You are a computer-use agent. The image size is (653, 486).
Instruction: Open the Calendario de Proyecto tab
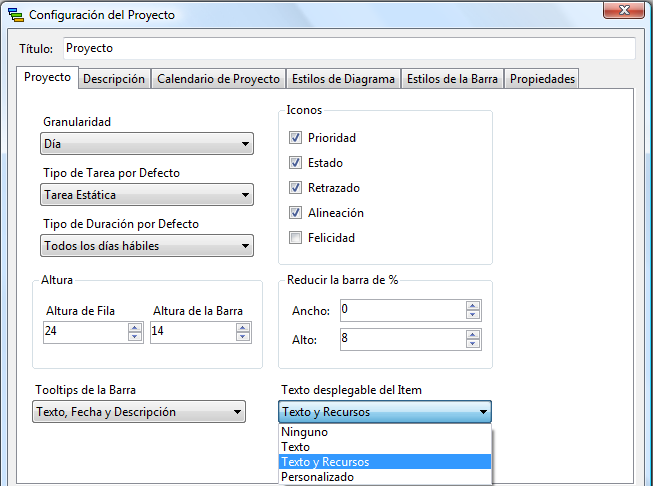click(218, 79)
